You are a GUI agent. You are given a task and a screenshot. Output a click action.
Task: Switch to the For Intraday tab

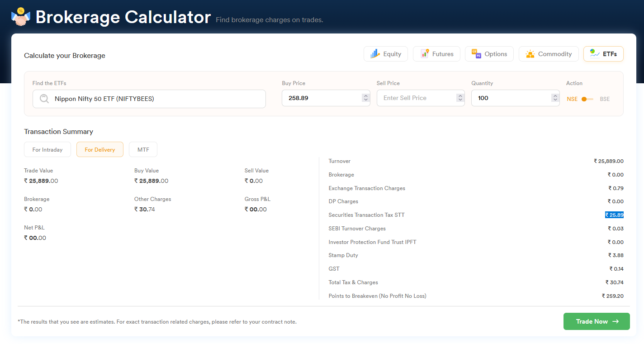click(x=47, y=150)
